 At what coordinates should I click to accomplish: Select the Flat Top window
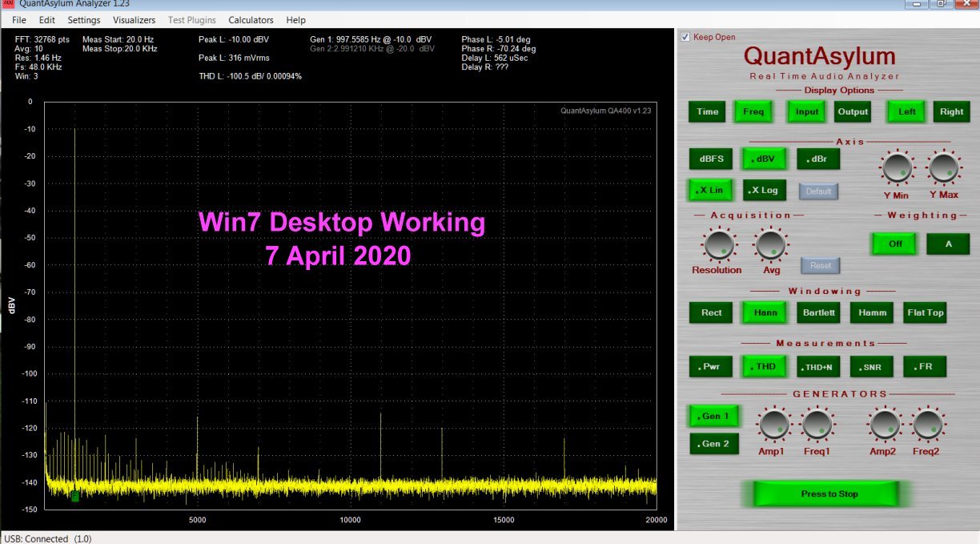[925, 312]
